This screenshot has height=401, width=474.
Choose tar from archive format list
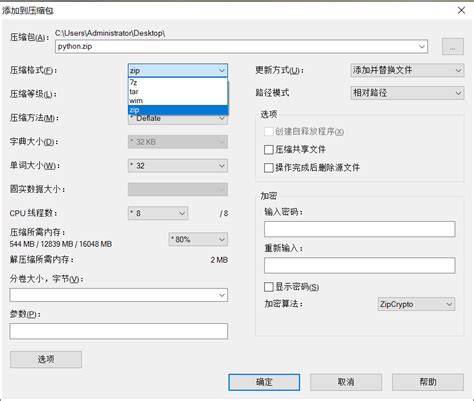[178, 91]
